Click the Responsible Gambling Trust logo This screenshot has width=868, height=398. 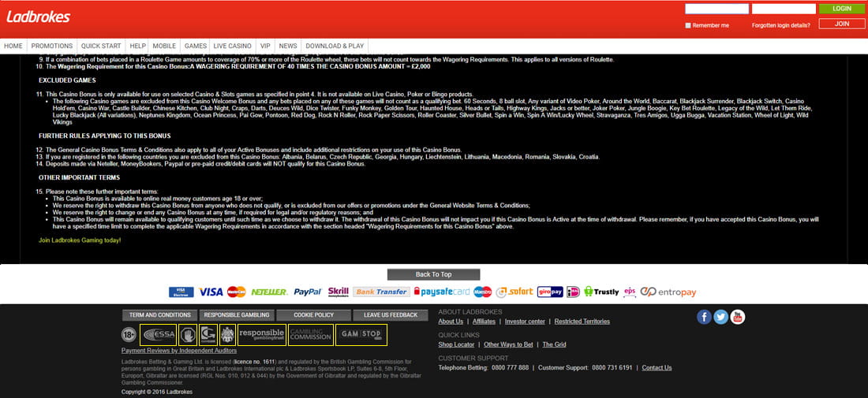[x=262, y=335]
